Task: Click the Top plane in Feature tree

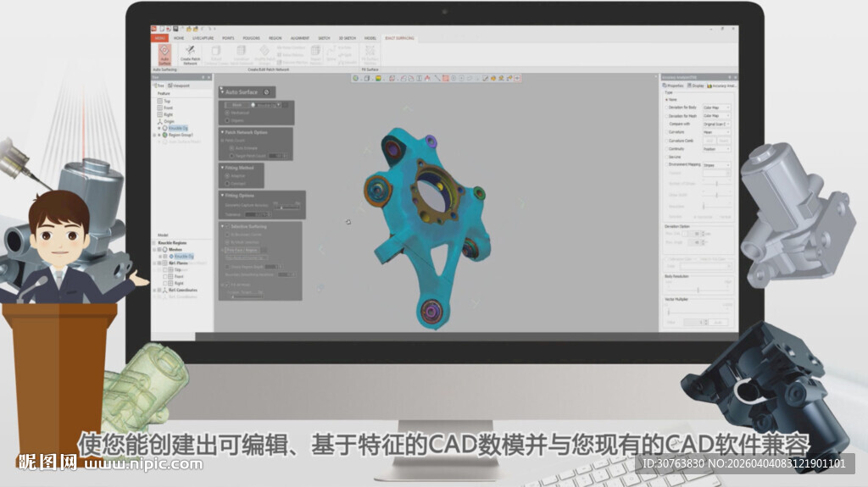Action: click(167, 102)
